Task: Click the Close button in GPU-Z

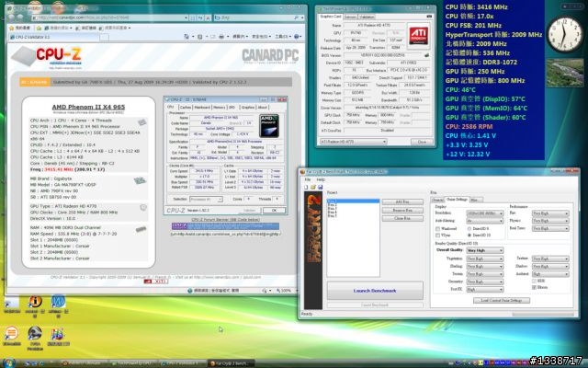Action: (x=422, y=142)
